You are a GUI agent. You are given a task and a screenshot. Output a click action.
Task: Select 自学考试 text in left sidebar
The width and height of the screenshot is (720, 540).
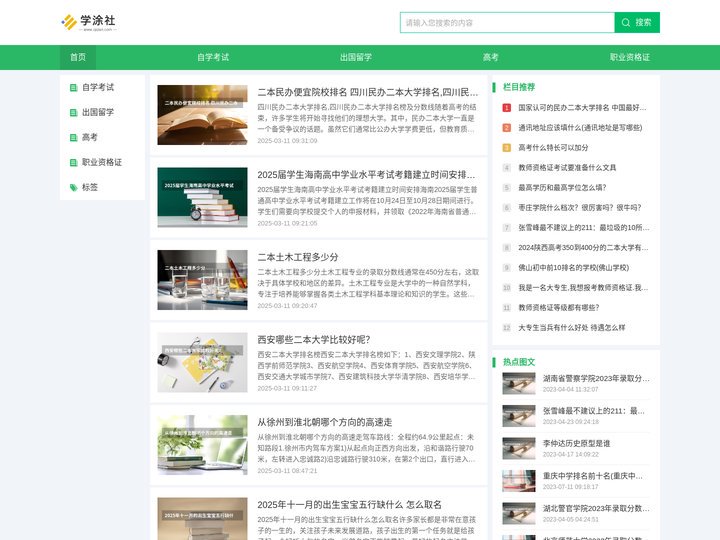[x=98, y=87]
